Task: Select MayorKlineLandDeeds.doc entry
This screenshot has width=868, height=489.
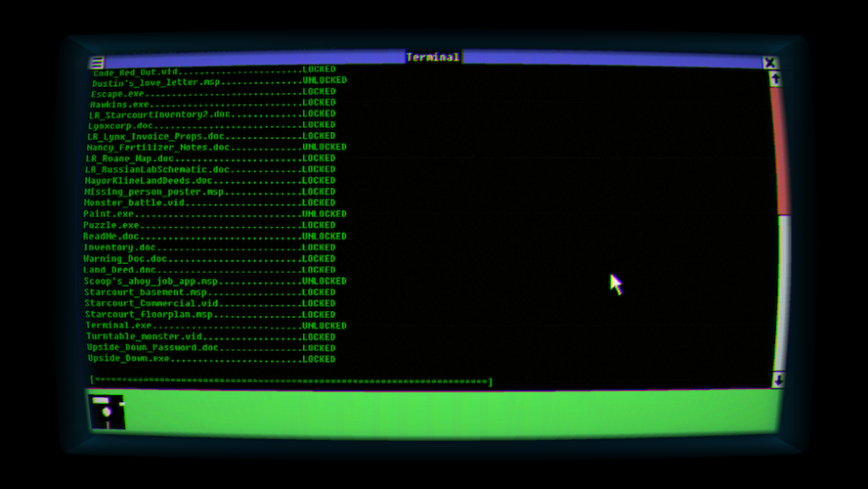Action: (x=210, y=181)
